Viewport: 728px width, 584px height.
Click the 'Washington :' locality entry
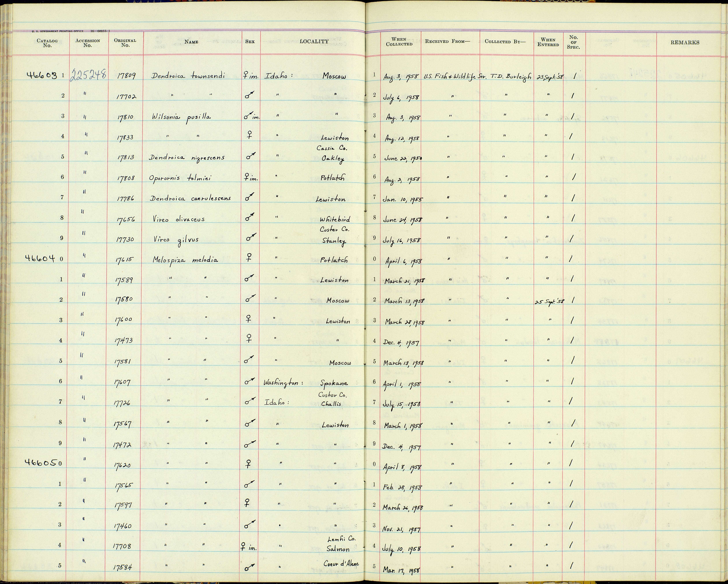(283, 383)
